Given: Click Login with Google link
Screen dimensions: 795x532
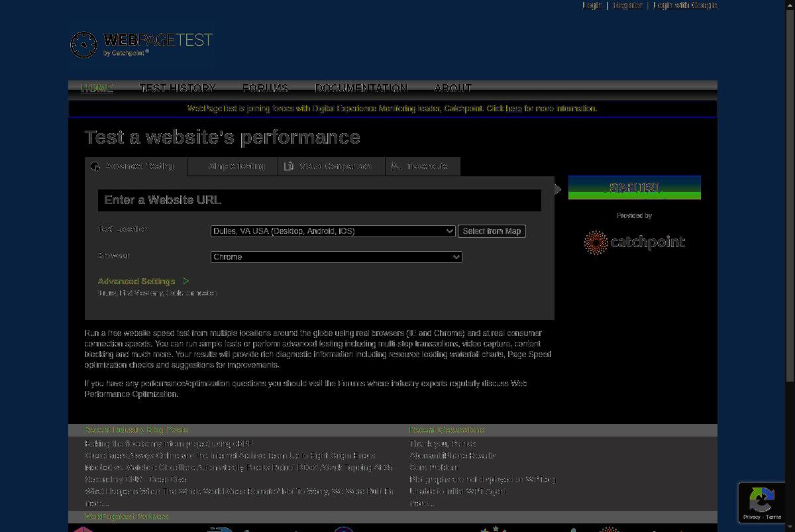Looking at the screenshot, I should click(x=685, y=5).
